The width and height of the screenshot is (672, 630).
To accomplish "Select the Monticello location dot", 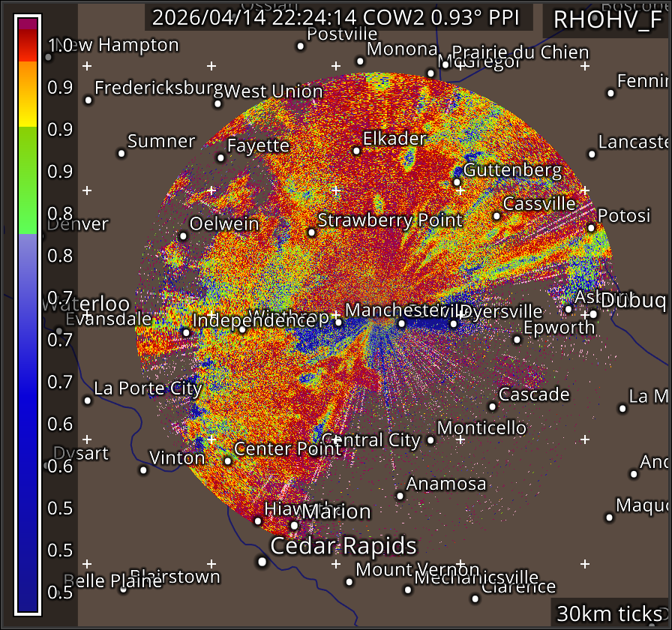I will [430, 440].
